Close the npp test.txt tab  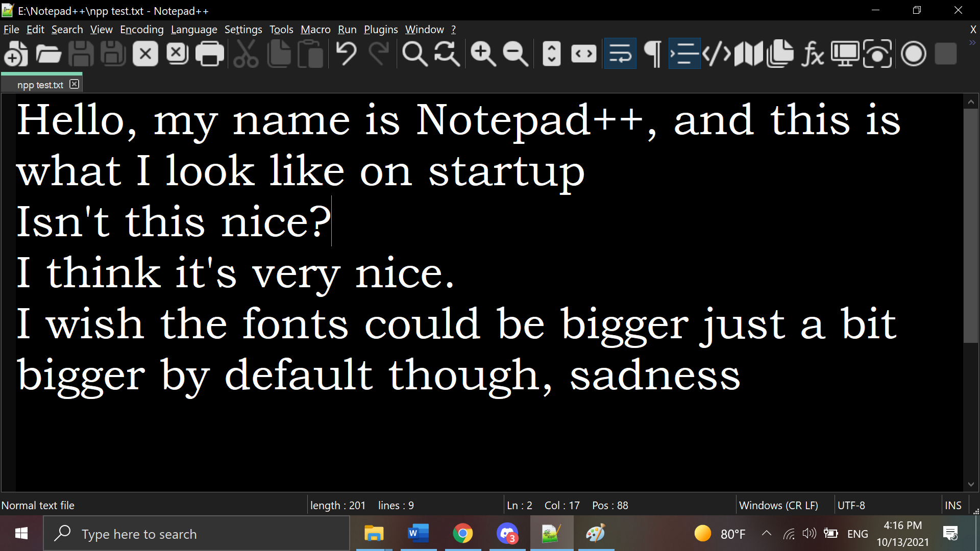(x=75, y=84)
